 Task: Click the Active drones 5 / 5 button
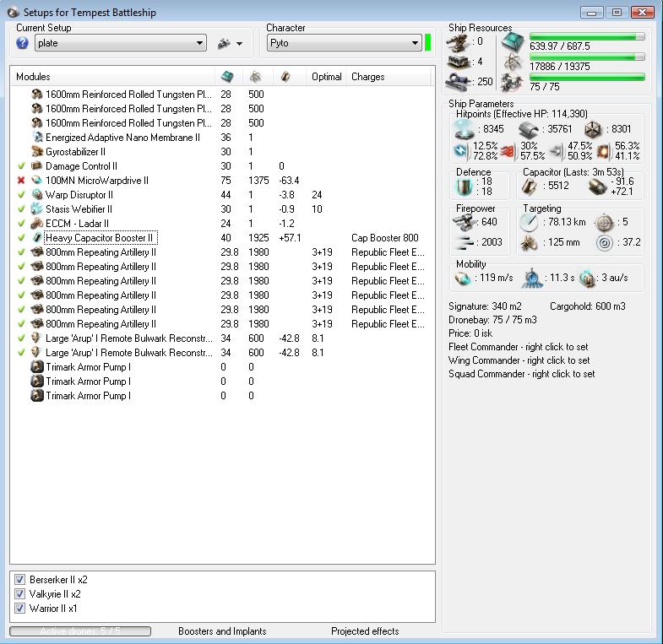80,630
